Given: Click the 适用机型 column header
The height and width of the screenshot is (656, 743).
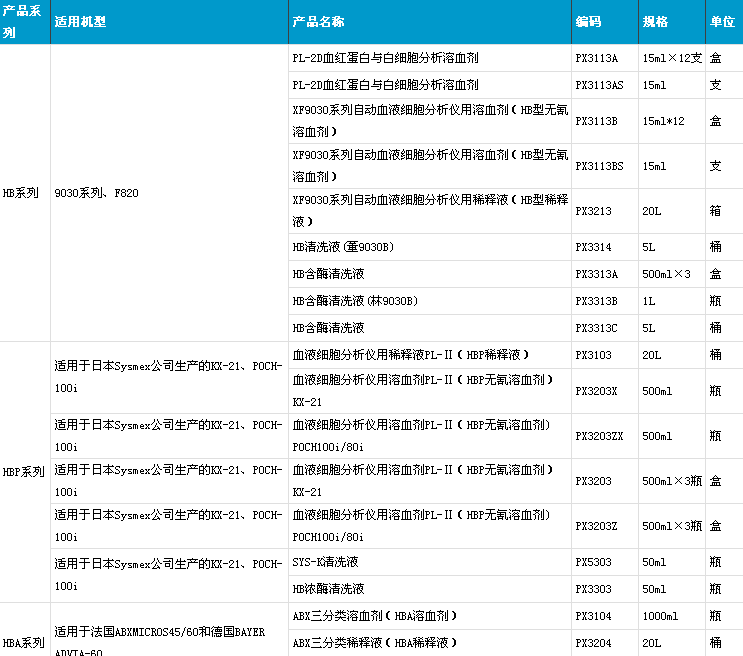Looking at the screenshot, I should pos(80,22).
